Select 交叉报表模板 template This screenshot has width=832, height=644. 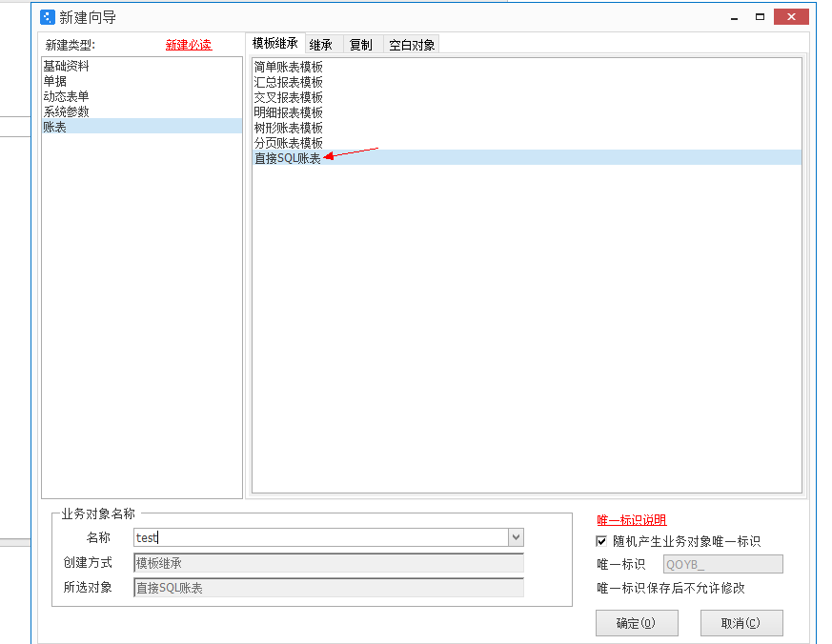pos(288,97)
